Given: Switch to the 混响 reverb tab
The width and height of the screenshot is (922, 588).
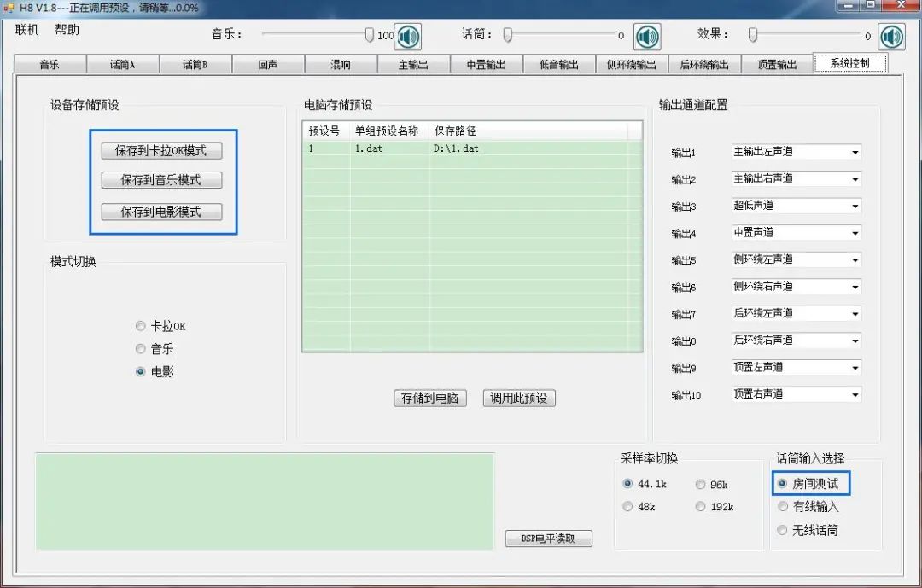Looking at the screenshot, I should tap(341, 62).
